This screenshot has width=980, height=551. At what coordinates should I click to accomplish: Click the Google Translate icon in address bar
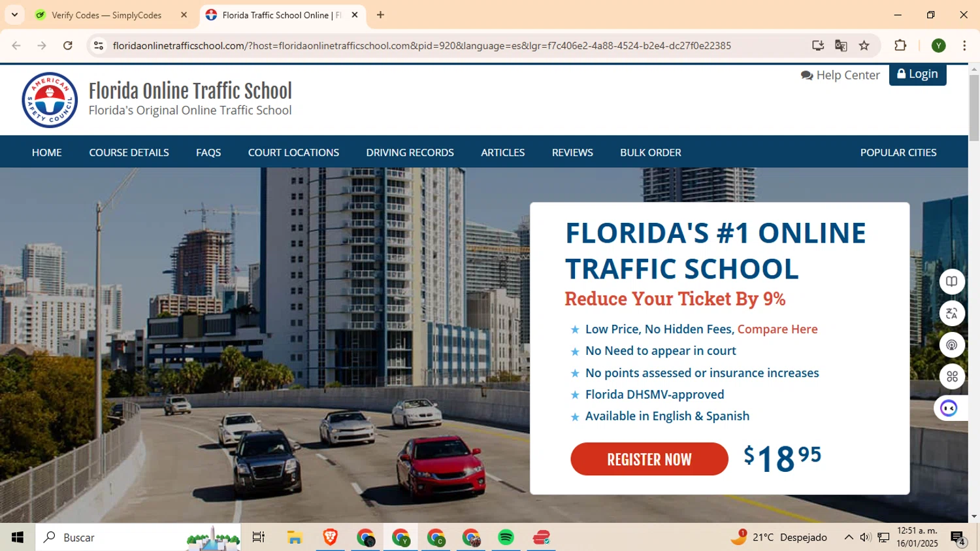point(841,46)
